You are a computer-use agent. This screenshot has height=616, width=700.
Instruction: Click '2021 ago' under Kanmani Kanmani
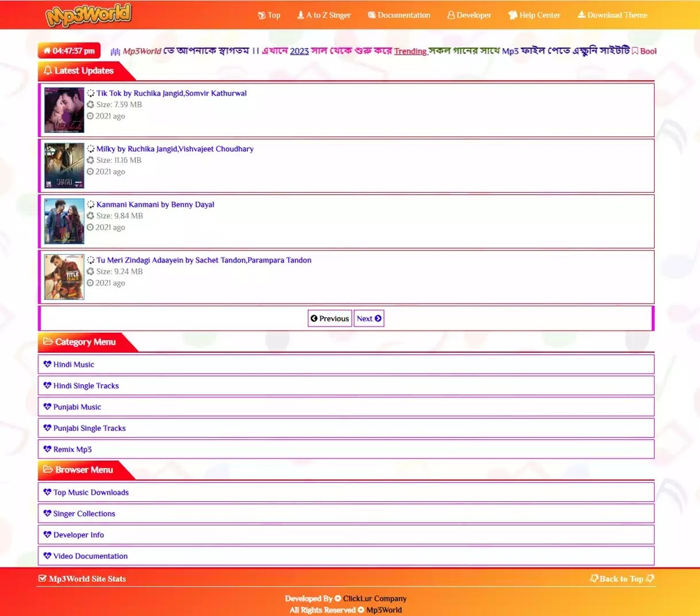click(110, 228)
